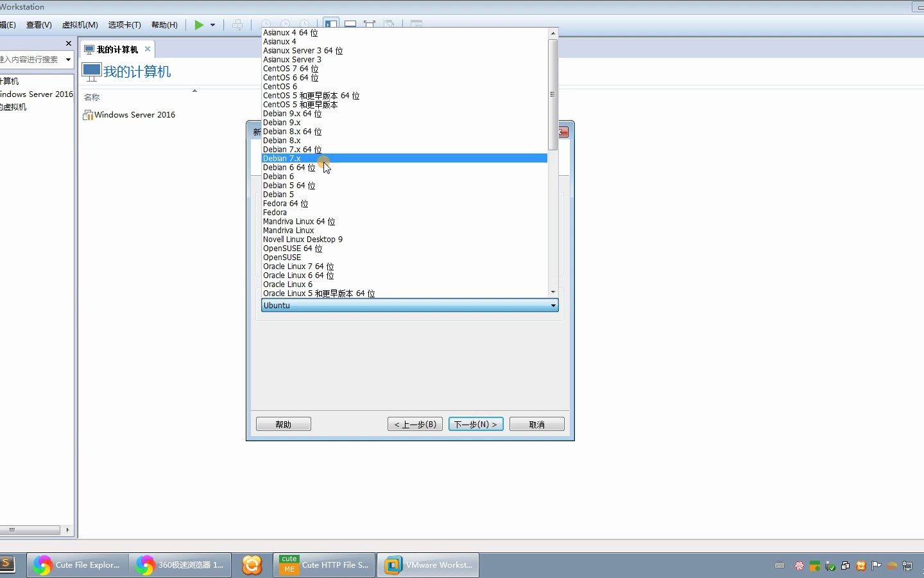Viewport: 924px width, 578px height.
Task: Click the monitor icon beside 我的计算机 heading
Action: click(x=92, y=72)
